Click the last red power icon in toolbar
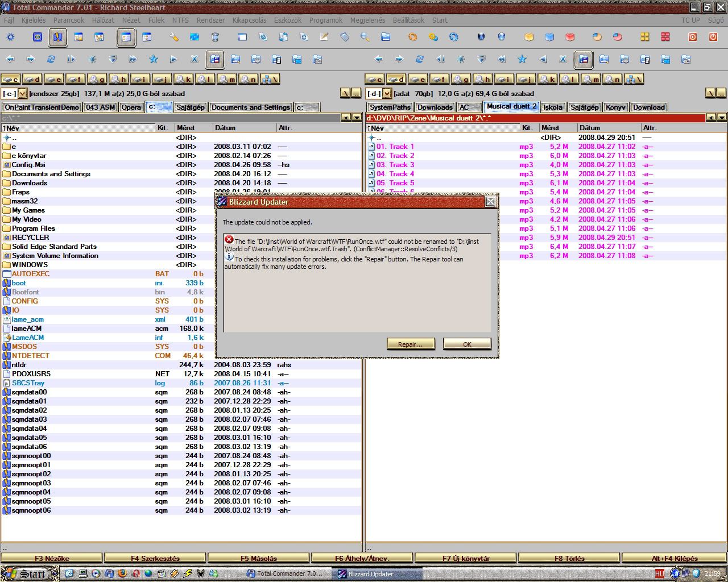Viewport: 728px width, 582px height. [x=713, y=38]
